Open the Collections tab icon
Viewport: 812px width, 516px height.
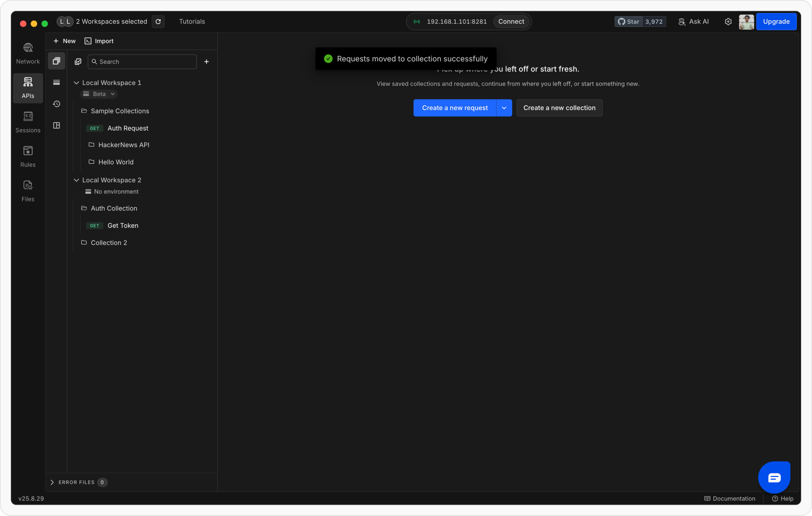(57, 61)
